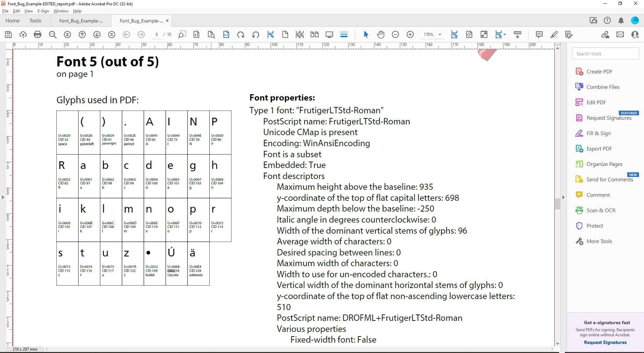644x353 pixels.
Task: Zoom out with minus button
Action: (395, 35)
